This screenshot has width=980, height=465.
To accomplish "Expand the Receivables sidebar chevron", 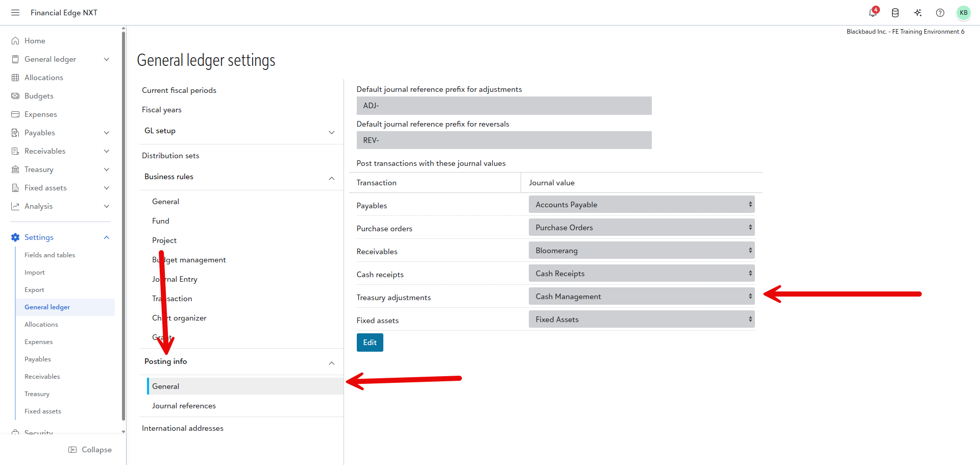I will coord(107,151).
